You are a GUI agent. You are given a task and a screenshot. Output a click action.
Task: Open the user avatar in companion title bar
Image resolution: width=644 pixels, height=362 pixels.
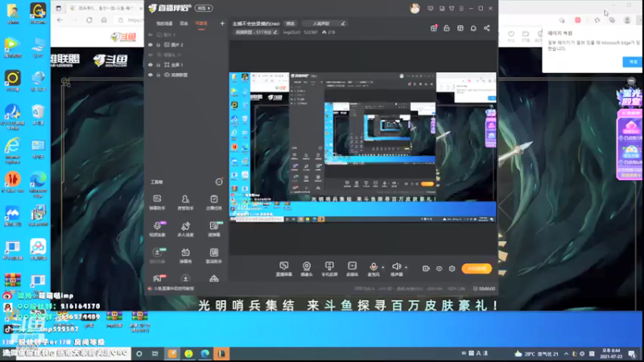(415, 8)
